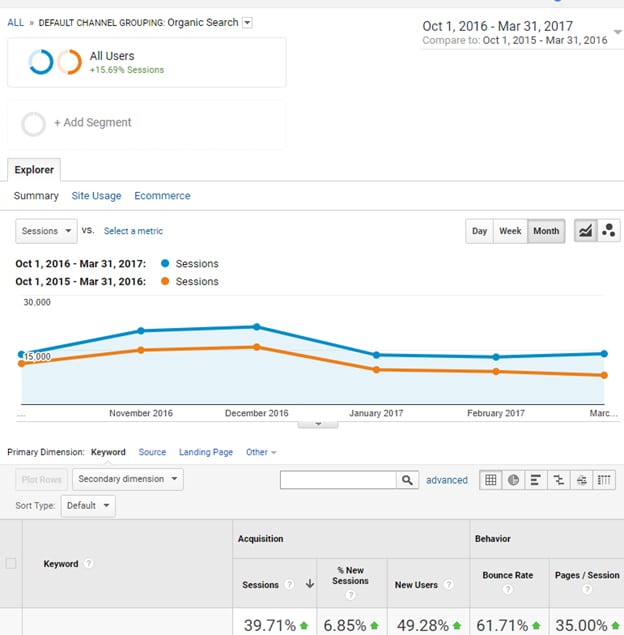The width and height of the screenshot is (624, 635).
Task: Click the line chart view icon
Action: point(585,231)
